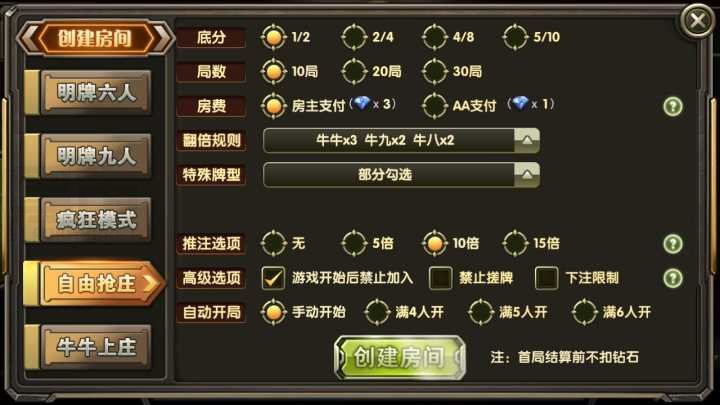Switch to the 疯狂模式 tab

pyautogui.click(x=96, y=219)
